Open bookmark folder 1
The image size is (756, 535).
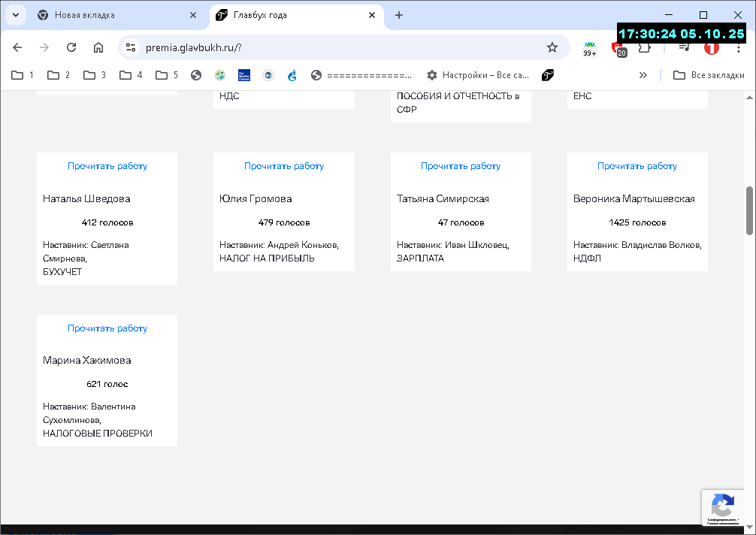point(23,75)
